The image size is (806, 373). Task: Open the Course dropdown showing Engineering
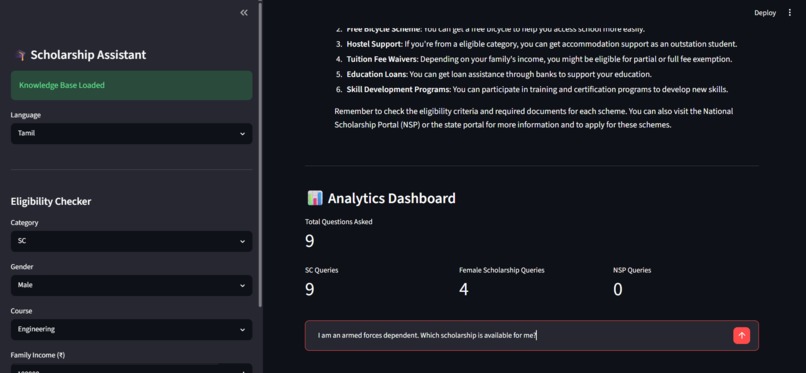click(x=131, y=329)
